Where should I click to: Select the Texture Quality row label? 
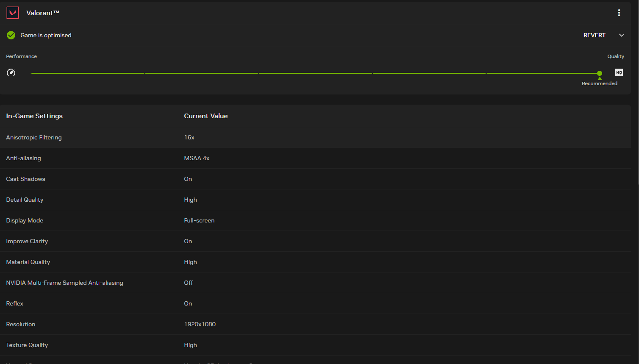[x=27, y=345]
